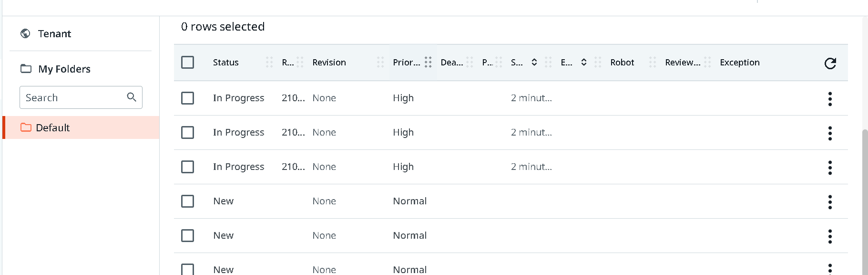868x275 pixels.
Task: Select the Default folder
Action: coord(53,128)
